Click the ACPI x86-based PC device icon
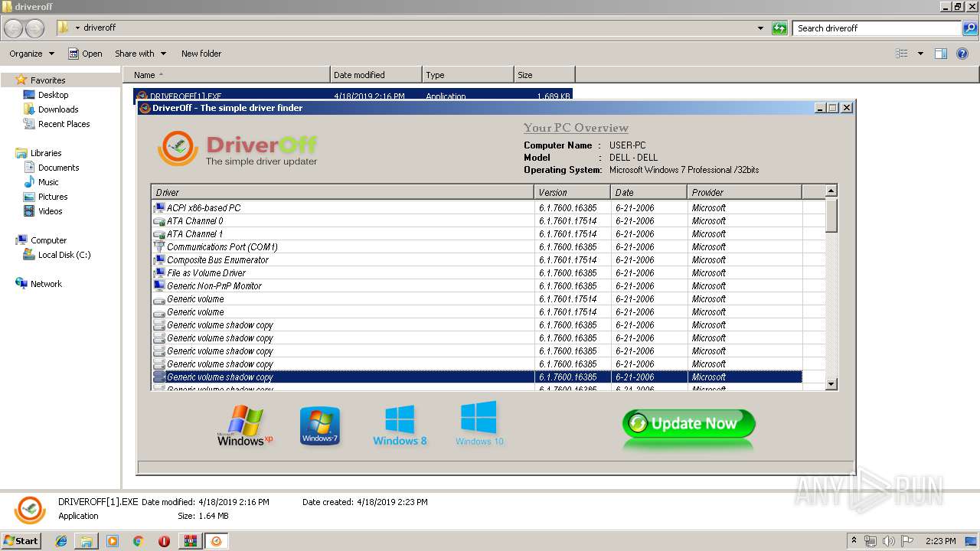Screen dimensions: 980x551 [x=159, y=208]
